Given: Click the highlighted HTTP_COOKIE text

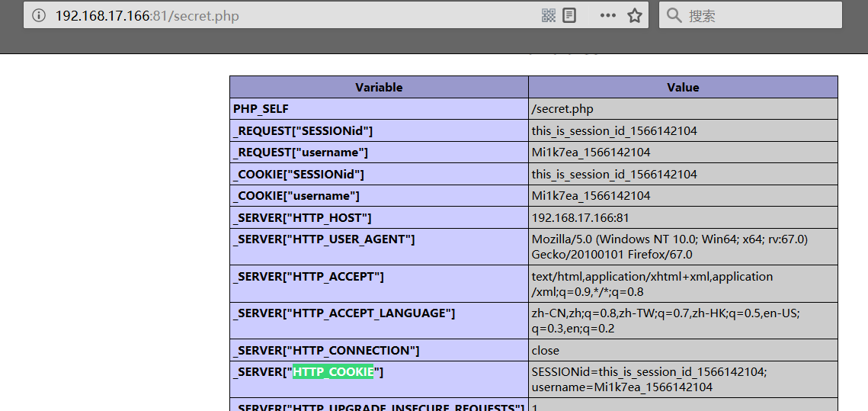Looking at the screenshot, I should pyautogui.click(x=333, y=372).
